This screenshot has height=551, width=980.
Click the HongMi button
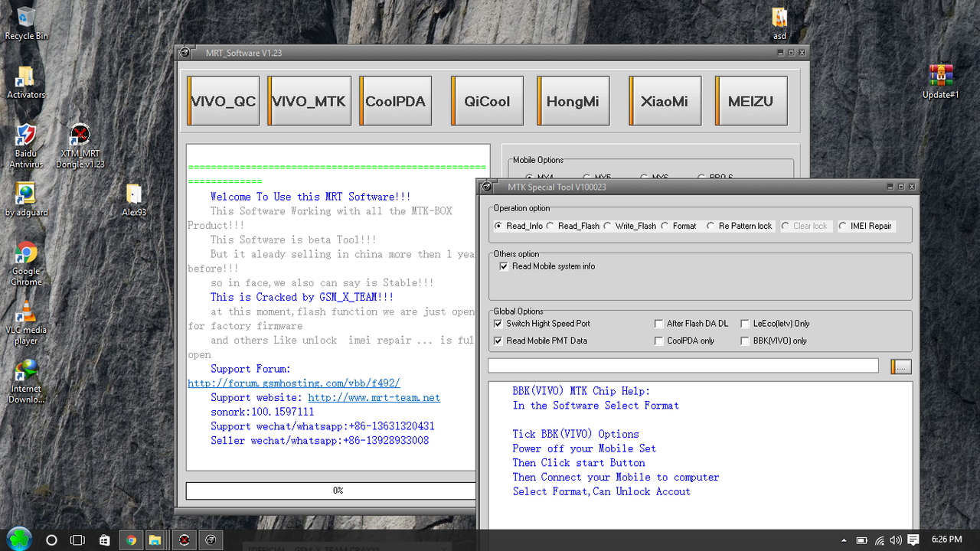pos(573,101)
